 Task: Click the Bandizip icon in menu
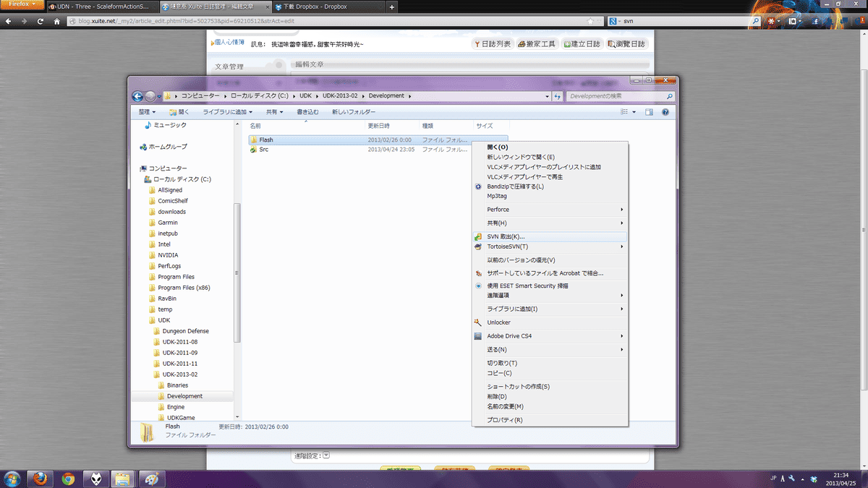pos(477,187)
